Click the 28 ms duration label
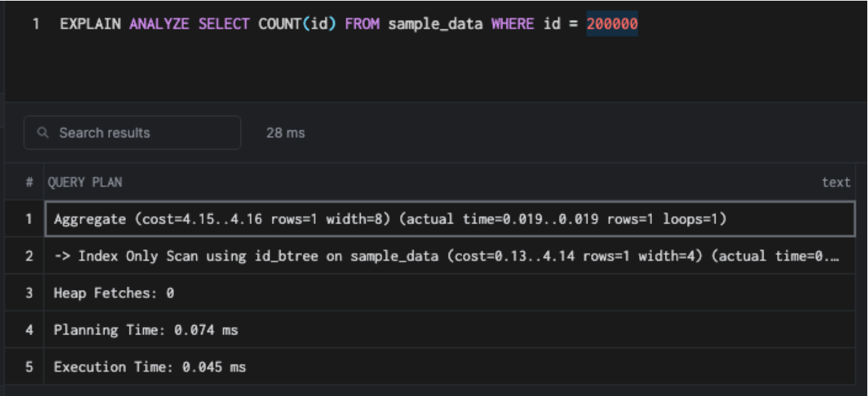This screenshot has height=396, width=868. pyautogui.click(x=286, y=133)
